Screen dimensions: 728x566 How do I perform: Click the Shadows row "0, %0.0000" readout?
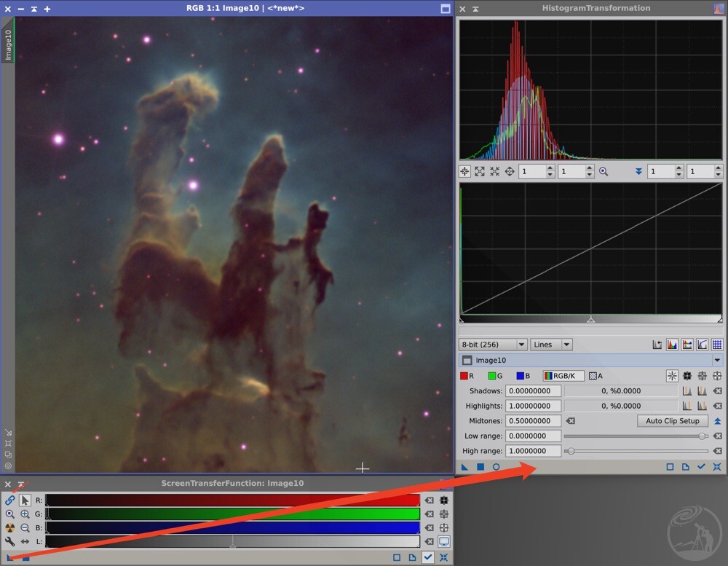[x=621, y=390]
